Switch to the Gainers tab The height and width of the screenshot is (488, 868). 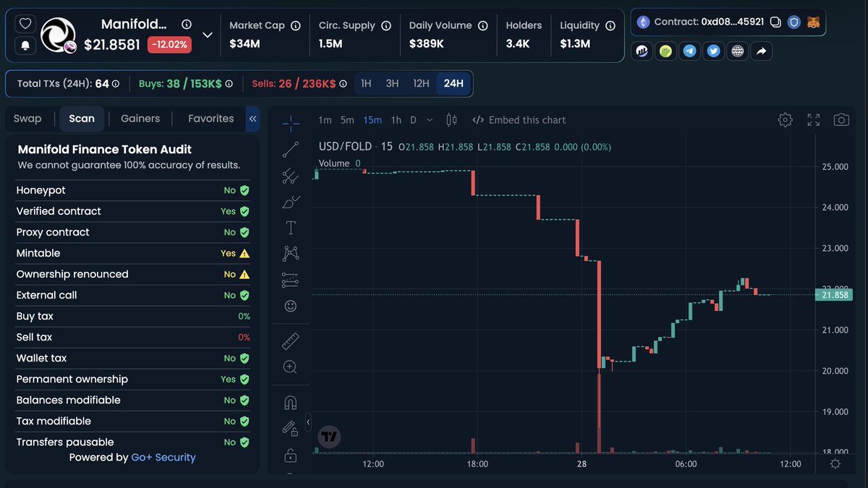pyautogui.click(x=140, y=118)
